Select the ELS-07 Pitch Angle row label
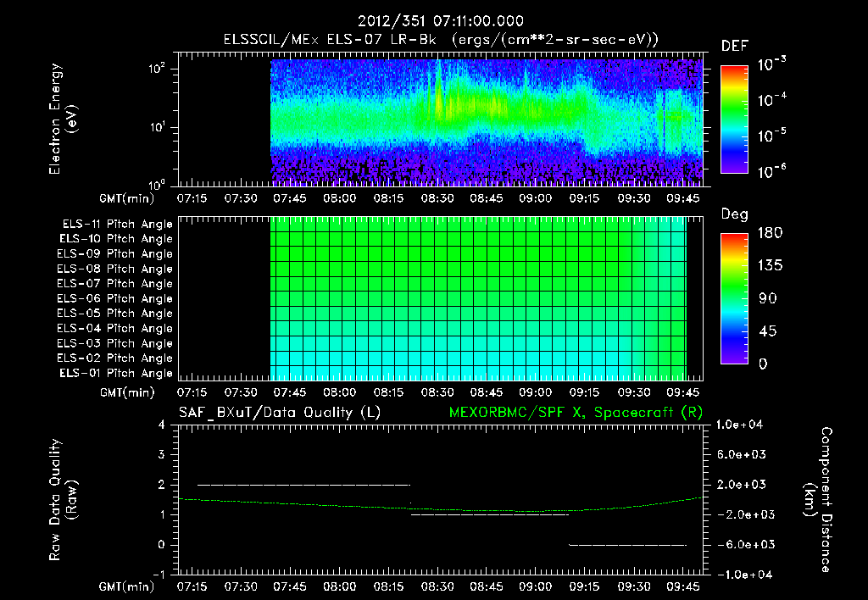 [115, 283]
